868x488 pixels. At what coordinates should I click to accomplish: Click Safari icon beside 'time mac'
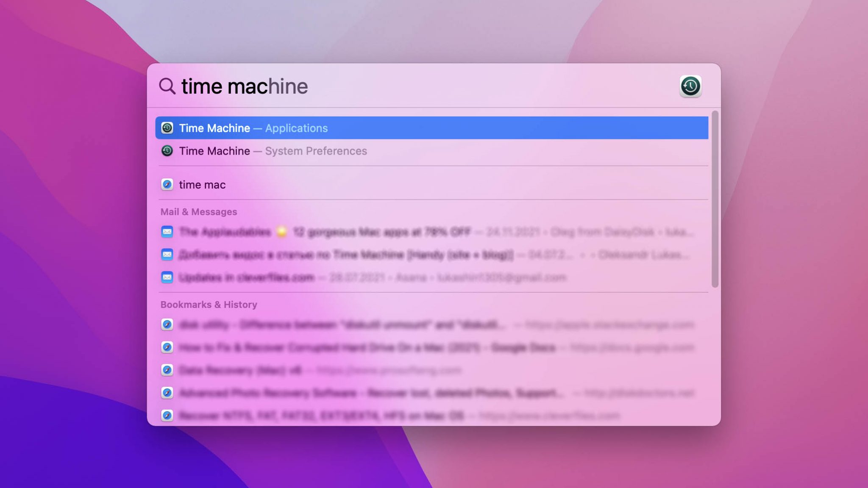tap(167, 185)
